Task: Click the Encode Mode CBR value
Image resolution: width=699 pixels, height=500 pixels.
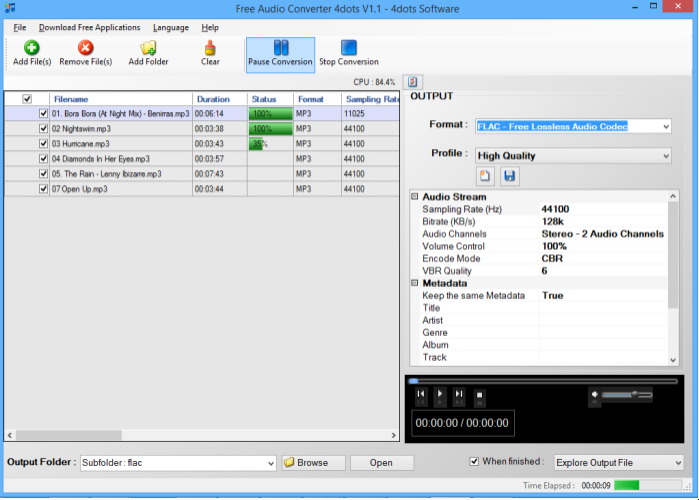Action: 552,258
